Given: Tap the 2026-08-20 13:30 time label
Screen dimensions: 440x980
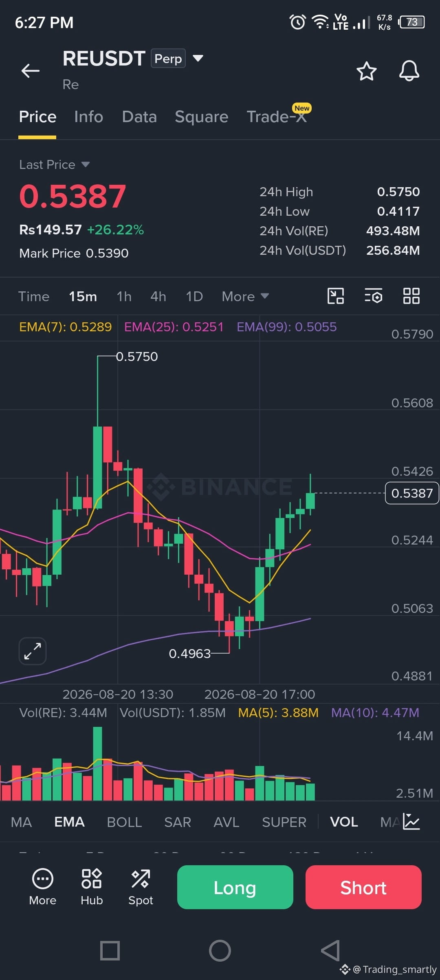Looking at the screenshot, I should 118,694.
